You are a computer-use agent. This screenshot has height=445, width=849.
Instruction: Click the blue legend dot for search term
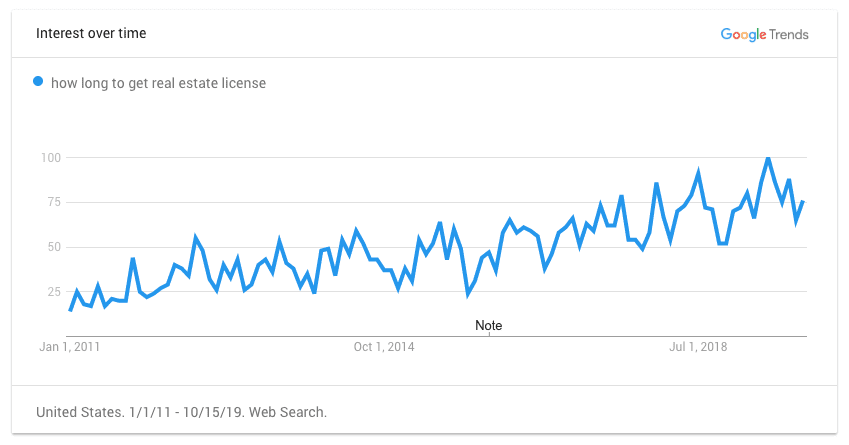(x=38, y=81)
